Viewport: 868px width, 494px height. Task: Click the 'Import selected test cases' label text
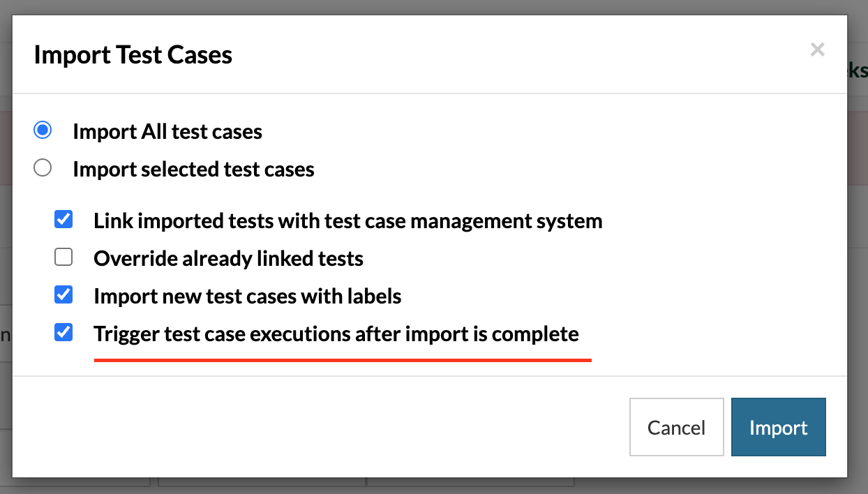(193, 169)
